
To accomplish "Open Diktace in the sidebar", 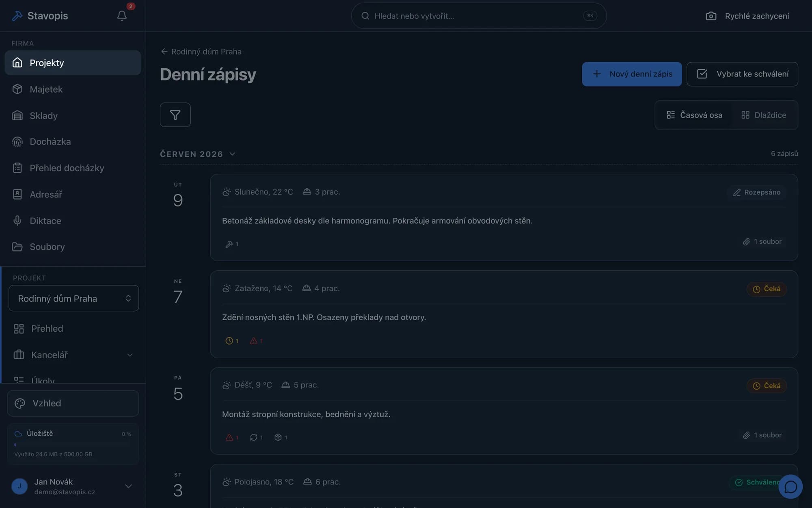I will 73,221.
